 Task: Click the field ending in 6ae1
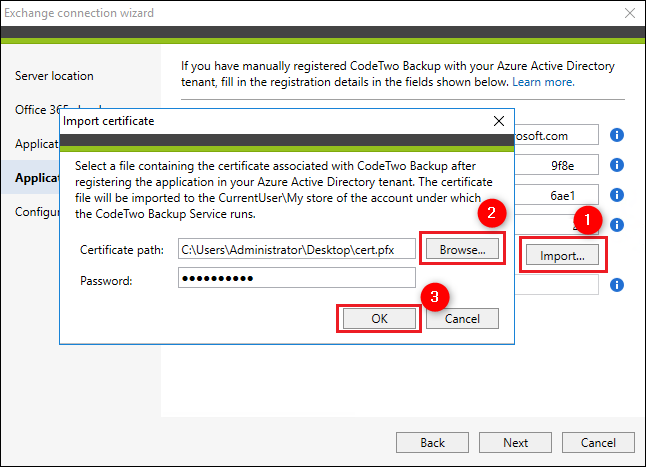(557, 195)
